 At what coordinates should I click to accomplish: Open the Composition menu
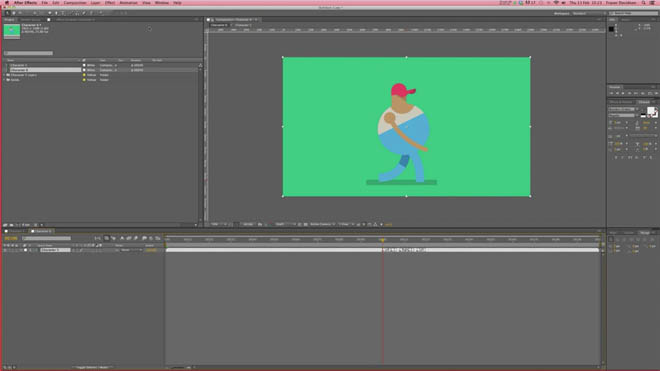[75, 3]
